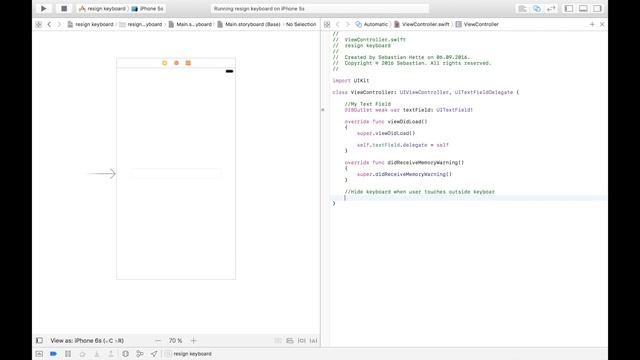Click the activity status field
Screen dimensions: 640x360
point(320,9)
